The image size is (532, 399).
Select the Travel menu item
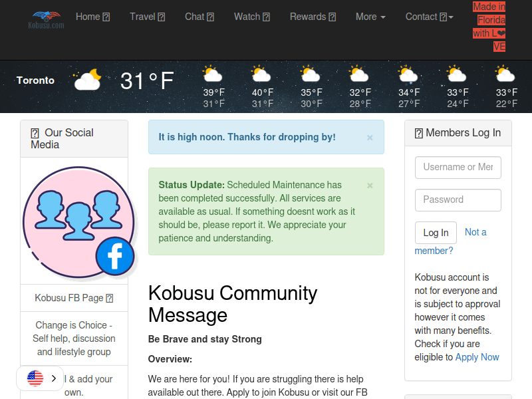(147, 17)
